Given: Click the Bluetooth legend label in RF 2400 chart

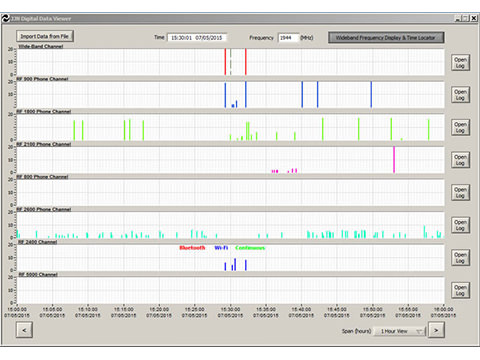Looking at the screenshot, I should pos(192,248).
